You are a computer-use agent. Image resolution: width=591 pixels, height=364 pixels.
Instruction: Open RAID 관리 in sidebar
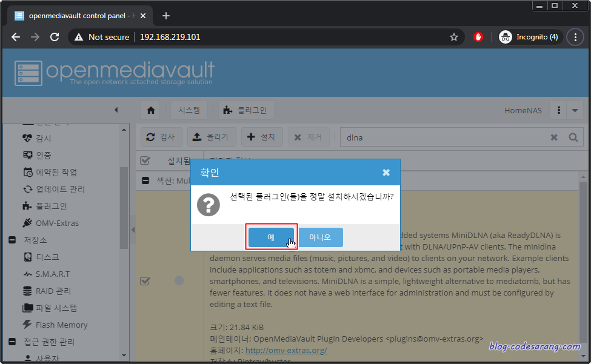tap(47, 291)
